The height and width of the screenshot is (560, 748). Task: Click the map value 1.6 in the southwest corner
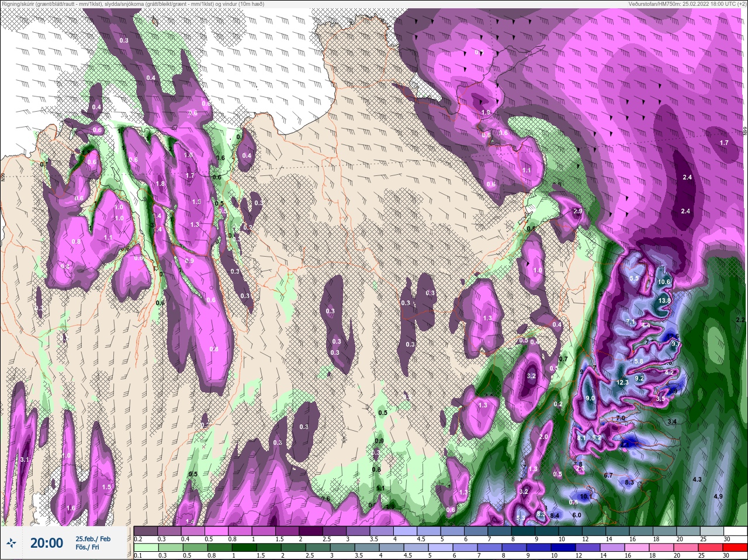pos(71,509)
